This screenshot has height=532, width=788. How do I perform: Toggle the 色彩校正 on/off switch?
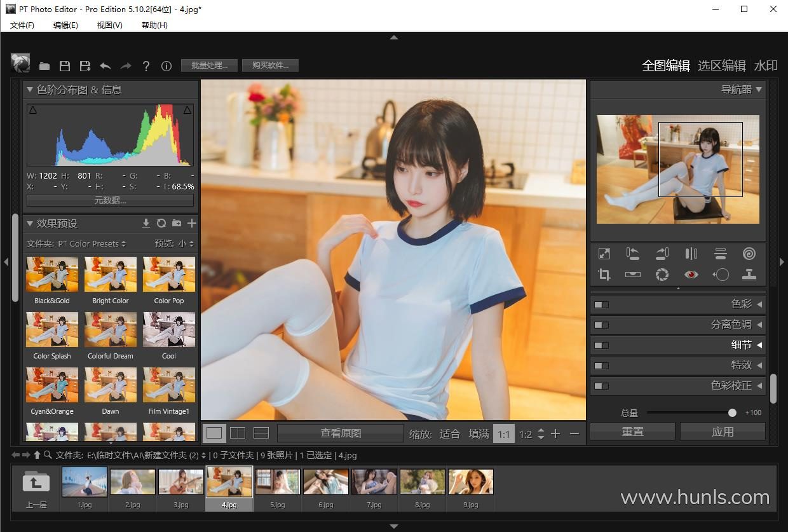click(x=601, y=386)
